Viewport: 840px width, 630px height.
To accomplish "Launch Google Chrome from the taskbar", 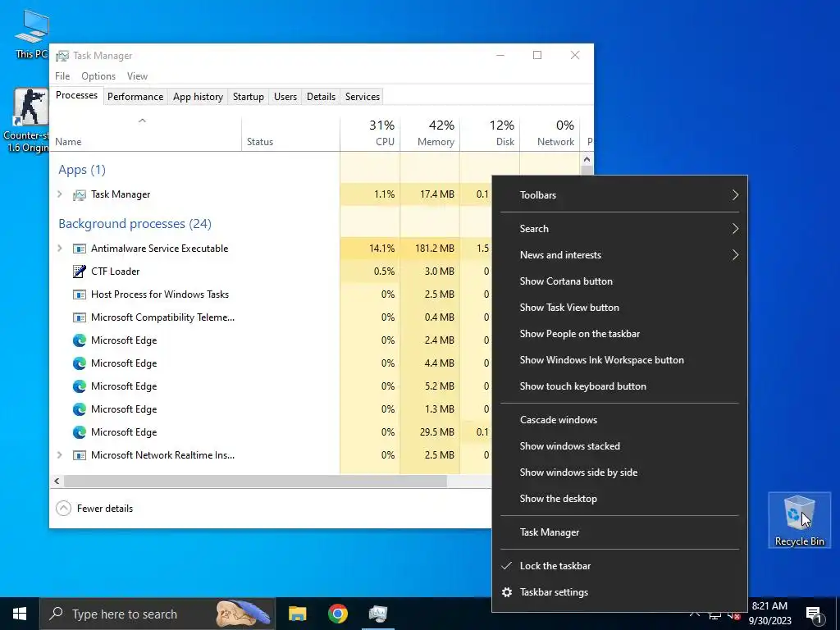I will click(337, 614).
